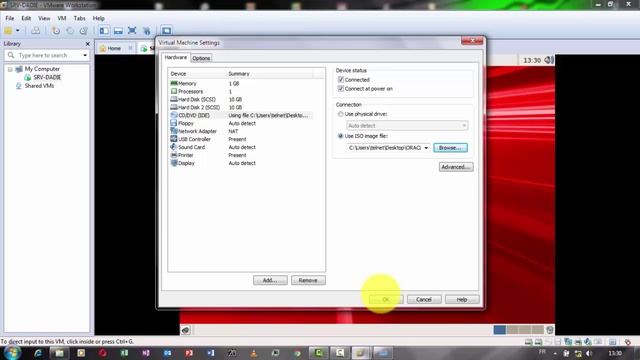This screenshot has height=360, width=640.
Task: Open the Help menu
Action: (x=98, y=18)
